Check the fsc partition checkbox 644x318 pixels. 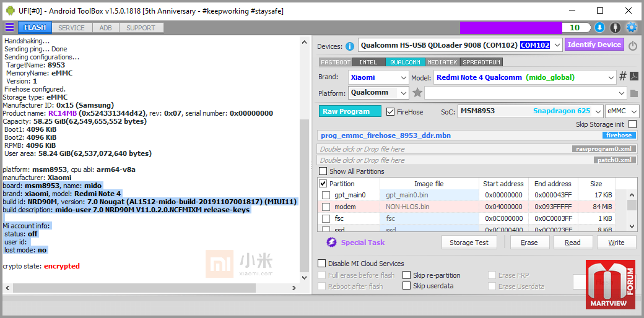click(326, 218)
